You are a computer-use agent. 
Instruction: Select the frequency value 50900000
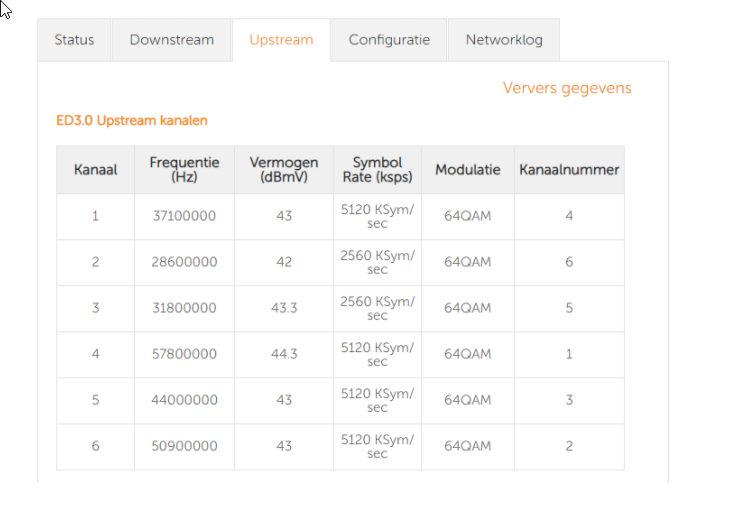coord(184,446)
